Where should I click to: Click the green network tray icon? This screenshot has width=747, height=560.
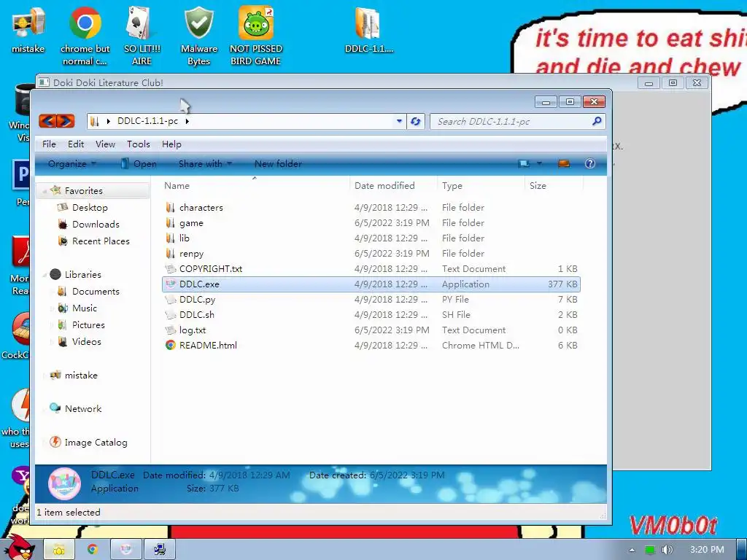(650, 550)
